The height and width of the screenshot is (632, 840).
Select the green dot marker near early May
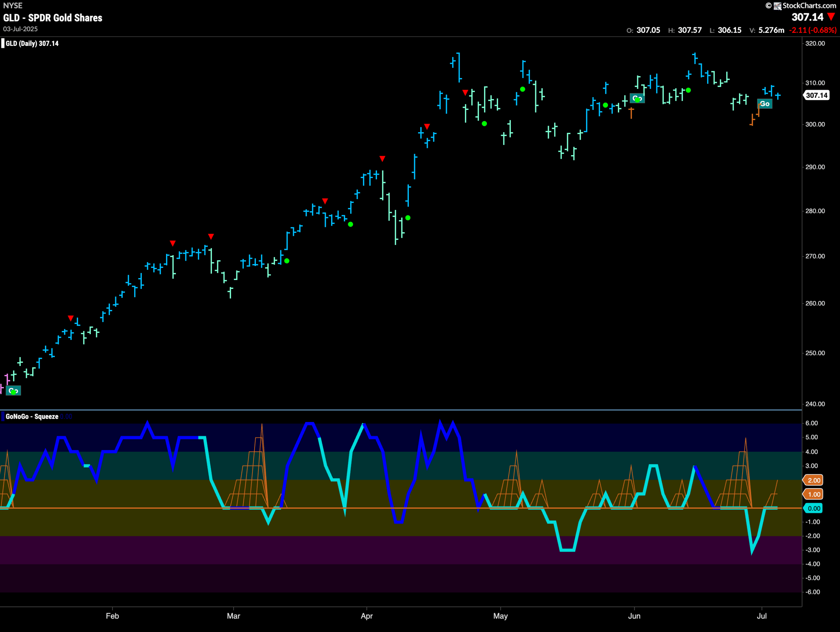point(523,89)
